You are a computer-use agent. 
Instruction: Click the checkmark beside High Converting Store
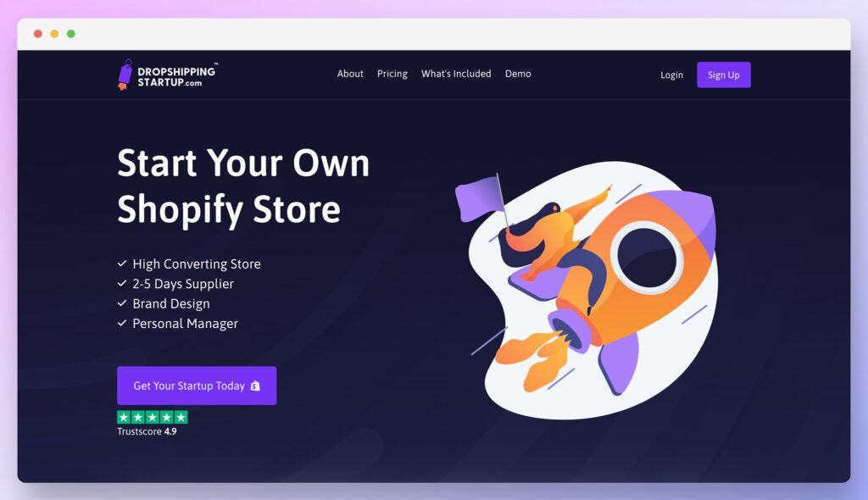click(122, 264)
